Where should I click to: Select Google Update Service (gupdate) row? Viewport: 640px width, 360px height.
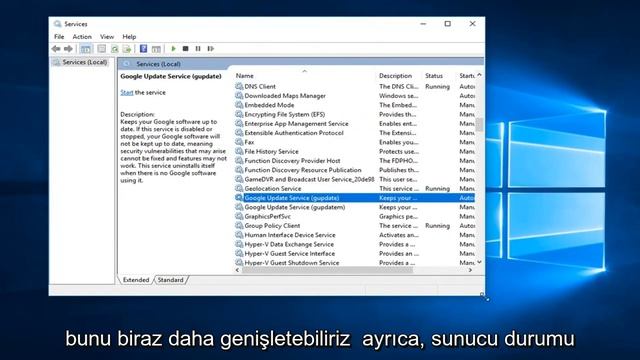pyautogui.click(x=354, y=198)
